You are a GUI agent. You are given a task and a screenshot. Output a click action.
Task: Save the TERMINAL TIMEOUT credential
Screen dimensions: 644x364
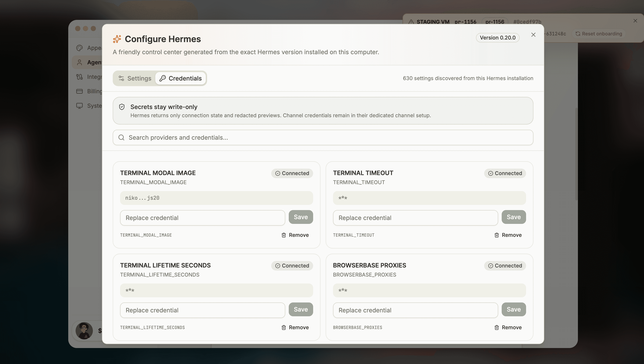coord(514,217)
